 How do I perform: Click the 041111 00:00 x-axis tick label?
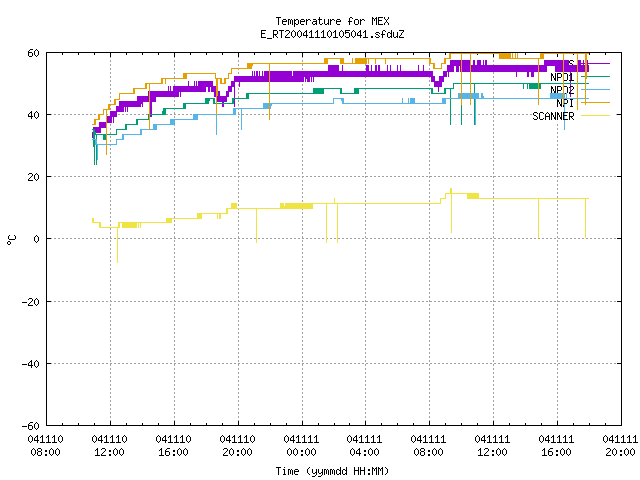301,446
